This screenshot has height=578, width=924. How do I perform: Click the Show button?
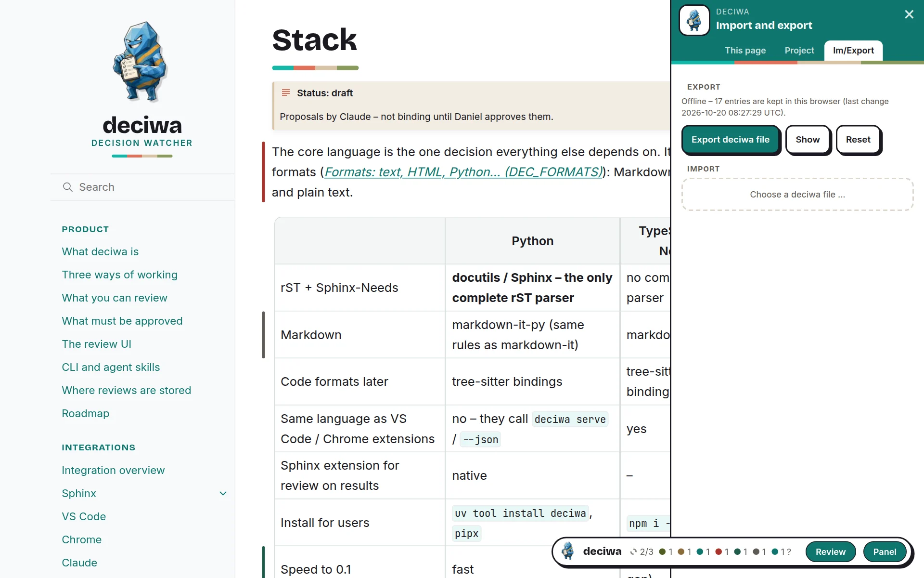(x=807, y=140)
